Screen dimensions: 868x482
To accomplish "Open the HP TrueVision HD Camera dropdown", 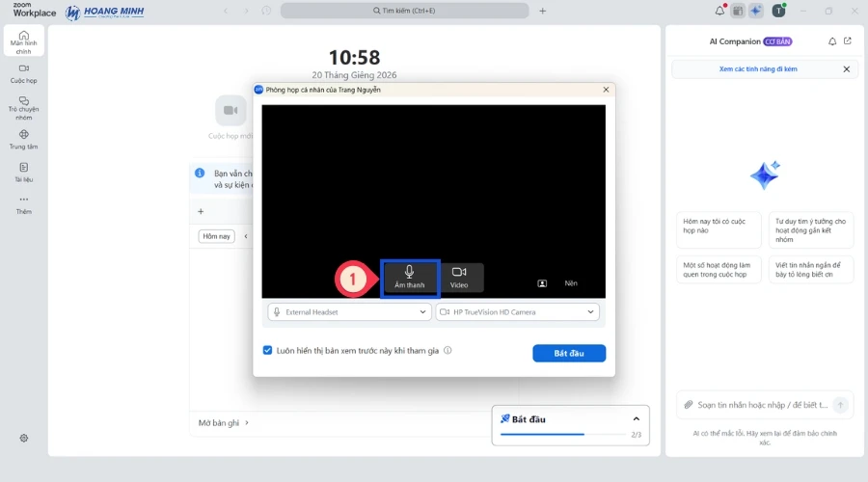I will 518,312.
